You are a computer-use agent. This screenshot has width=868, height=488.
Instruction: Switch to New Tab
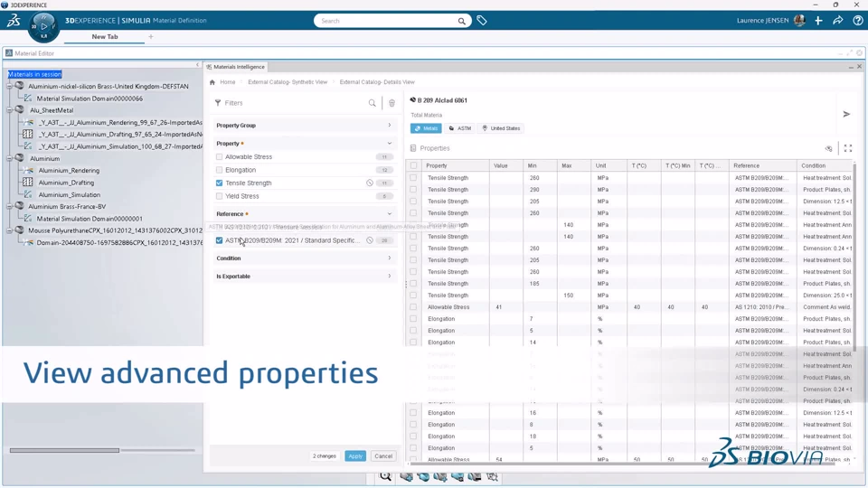tap(105, 36)
